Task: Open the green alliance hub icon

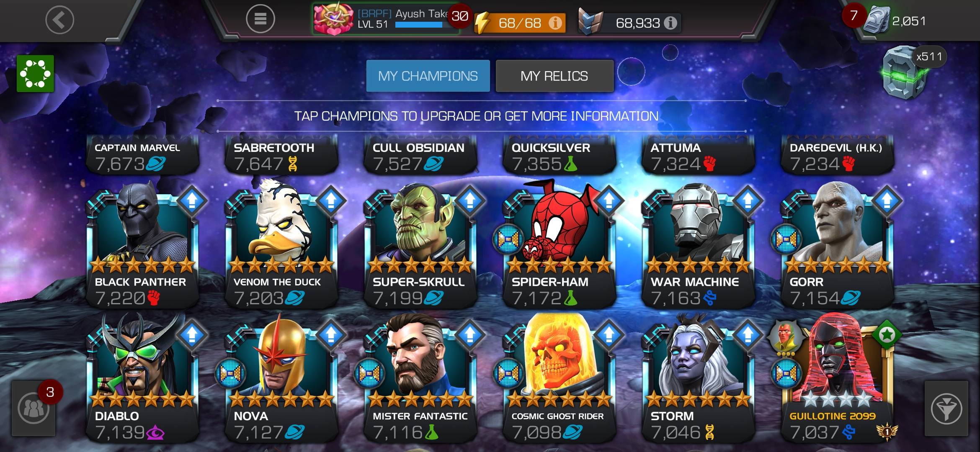Action: pos(35,74)
